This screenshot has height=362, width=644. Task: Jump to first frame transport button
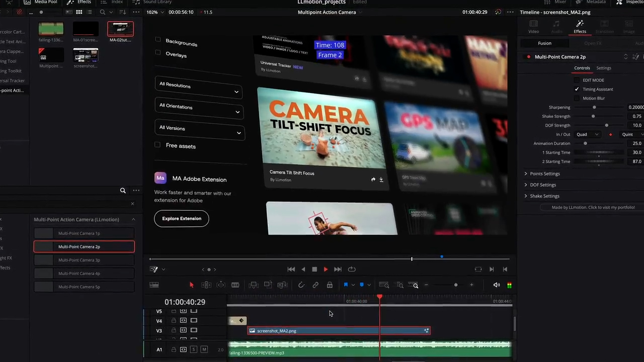pyautogui.click(x=291, y=269)
